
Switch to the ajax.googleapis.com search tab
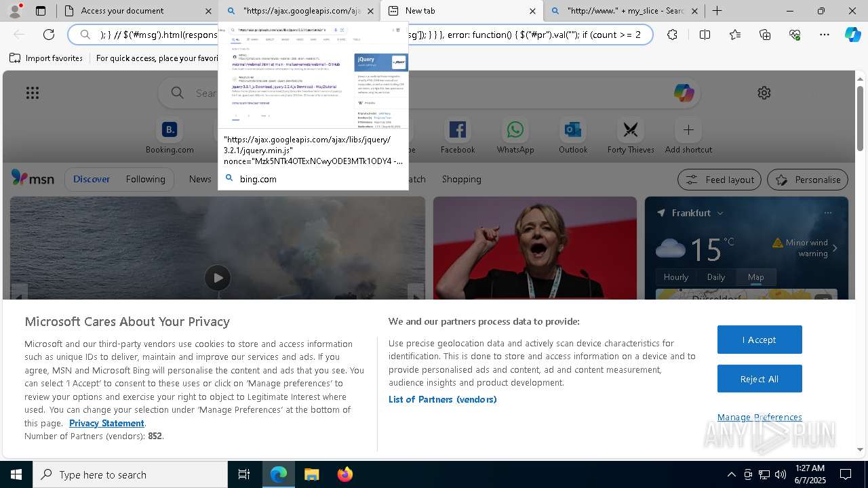[299, 11]
